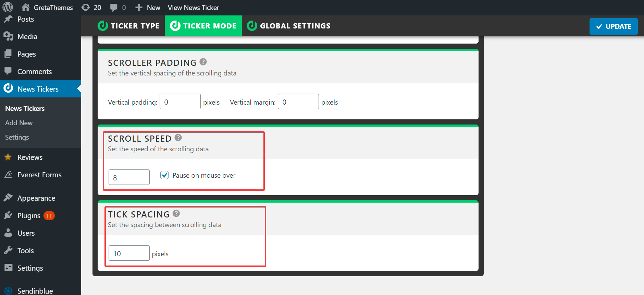Click the Pause on mouse over label

(204, 175)
